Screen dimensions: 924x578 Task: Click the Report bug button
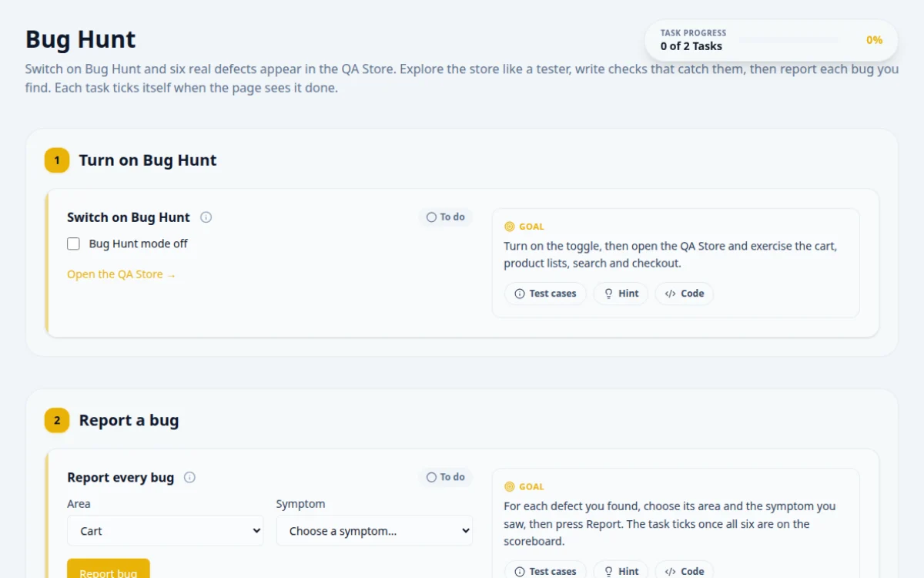click(x=109, y=569)
